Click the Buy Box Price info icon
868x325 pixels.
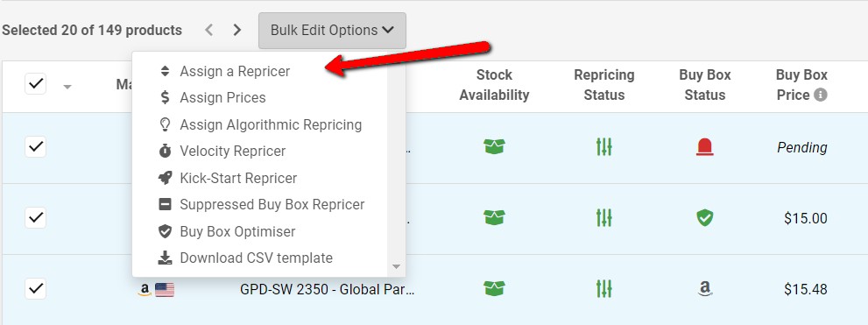pyautogui.click(x=821, y=95)
